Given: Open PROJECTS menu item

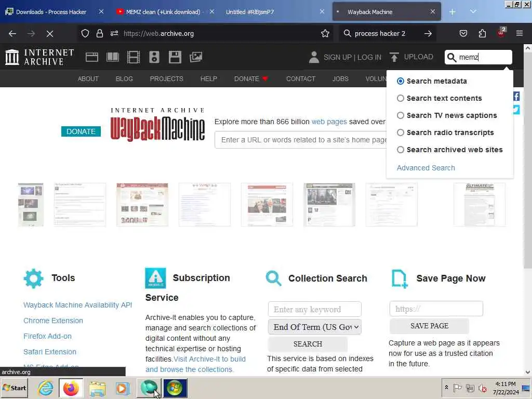Looking at the screenshot, I should (x=167, y=79).
